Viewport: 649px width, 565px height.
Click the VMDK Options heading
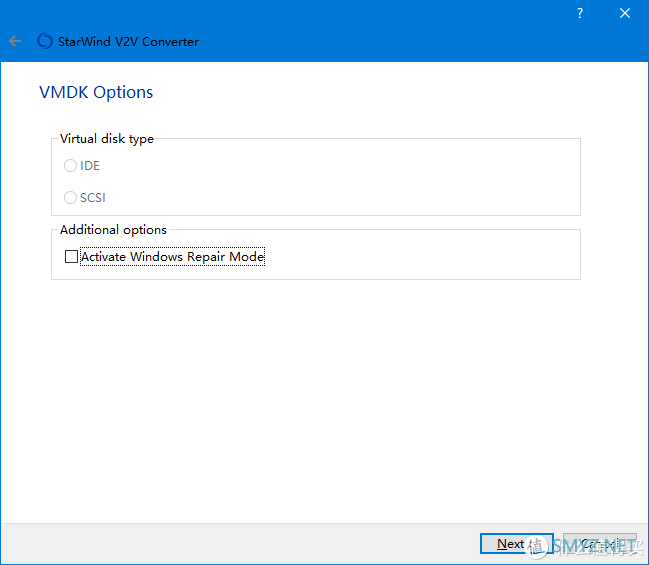pos(96,92)
